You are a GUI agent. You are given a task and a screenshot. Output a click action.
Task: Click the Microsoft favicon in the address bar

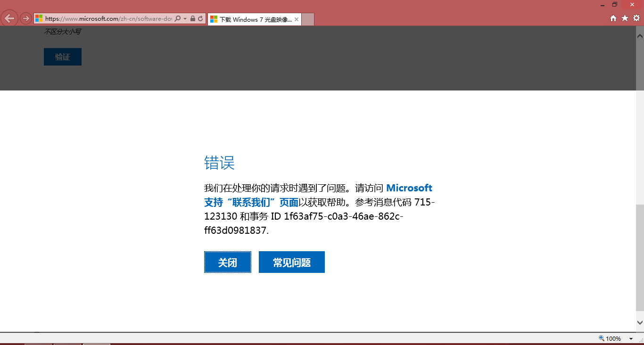[39, 19]
